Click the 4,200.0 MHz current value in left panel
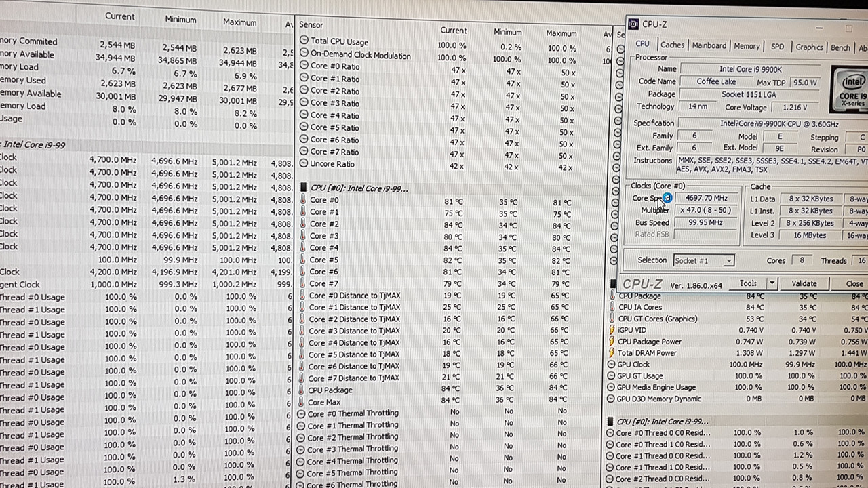The width and height of the screenshot is (868, 488). click(x=113, y=272)
